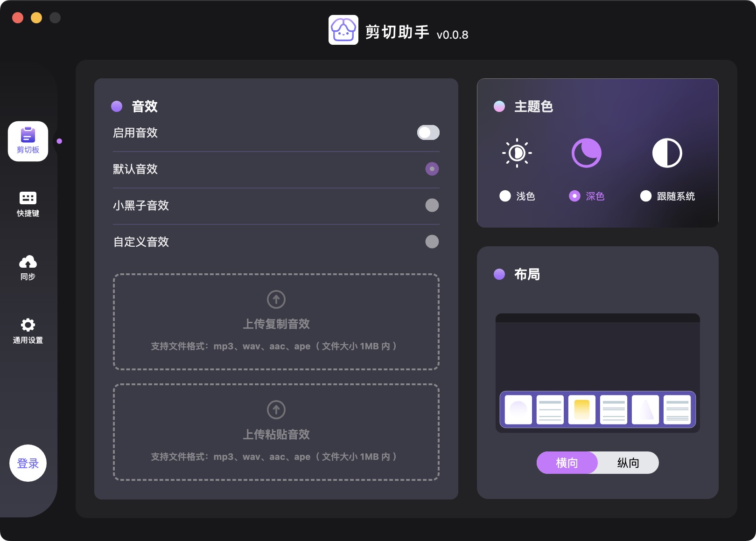The image size is (756, 541).
Task: Click the dark theme moon icon
Action: (x=587, y=153)
